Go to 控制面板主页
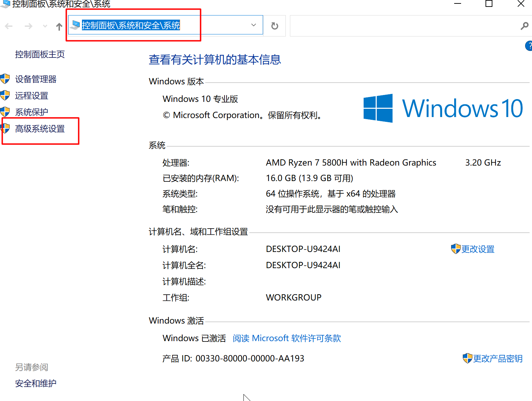Viewport: 532px width, 401px height. (x=40, y=54)
